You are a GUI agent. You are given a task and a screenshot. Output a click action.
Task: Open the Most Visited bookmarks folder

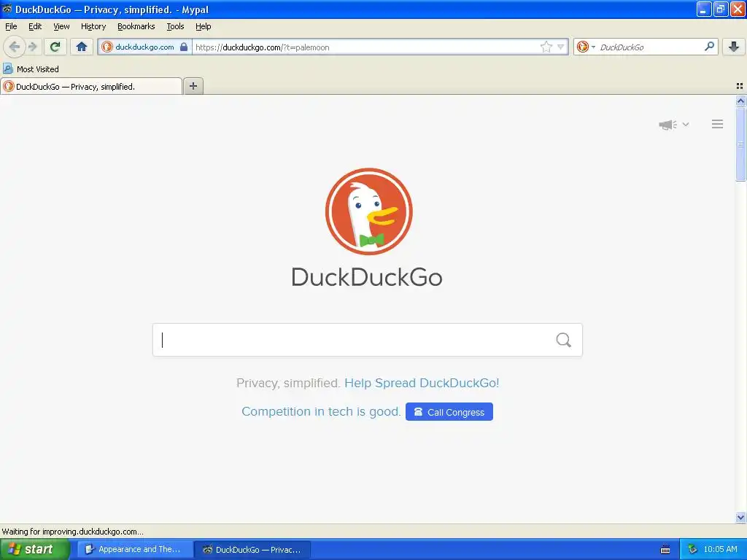(31, 69)
